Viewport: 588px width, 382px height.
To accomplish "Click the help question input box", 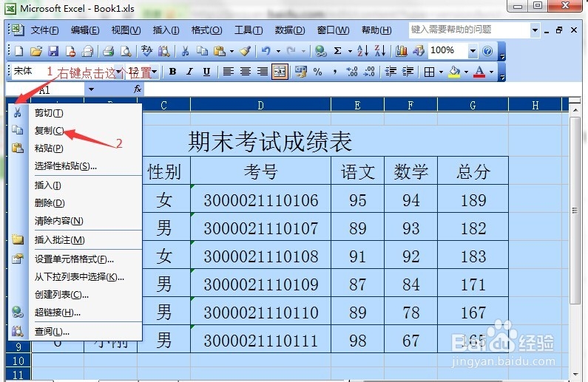I will [x=470, y=30].
